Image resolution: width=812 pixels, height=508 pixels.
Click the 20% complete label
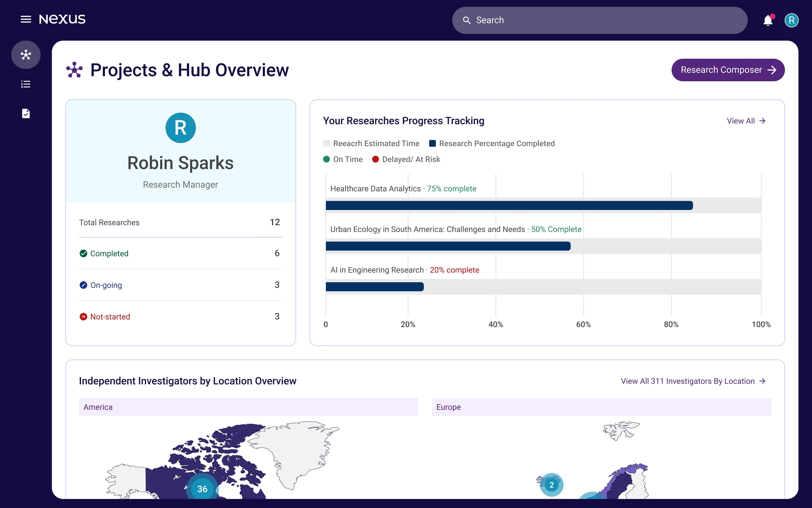tap(454, 270)
